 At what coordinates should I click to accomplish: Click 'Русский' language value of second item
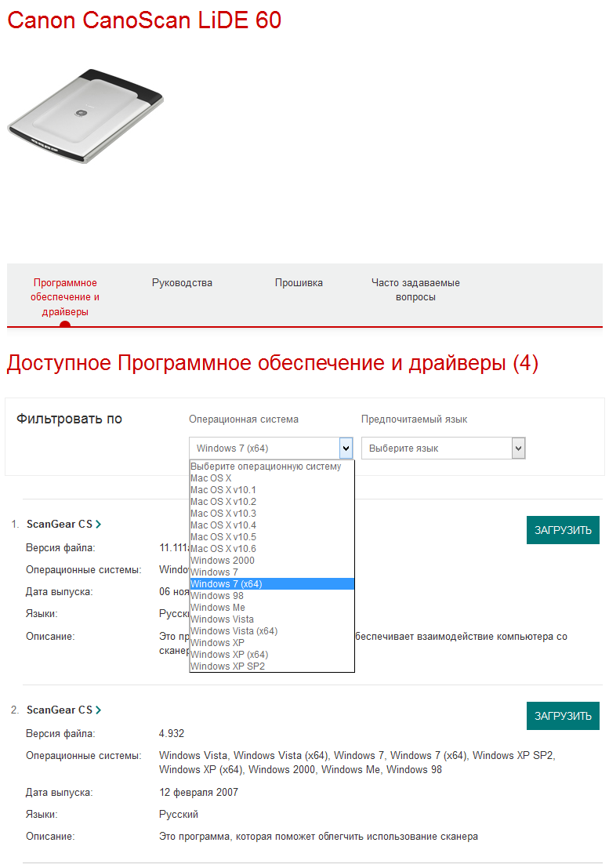[x=178, y=815]
